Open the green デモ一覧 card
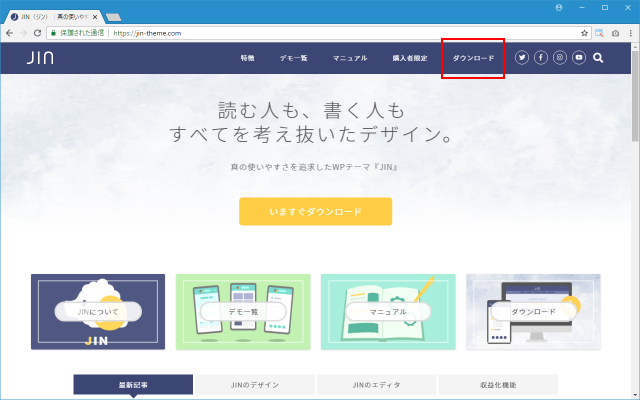This screenshot has width=640, height=400. 243,312
